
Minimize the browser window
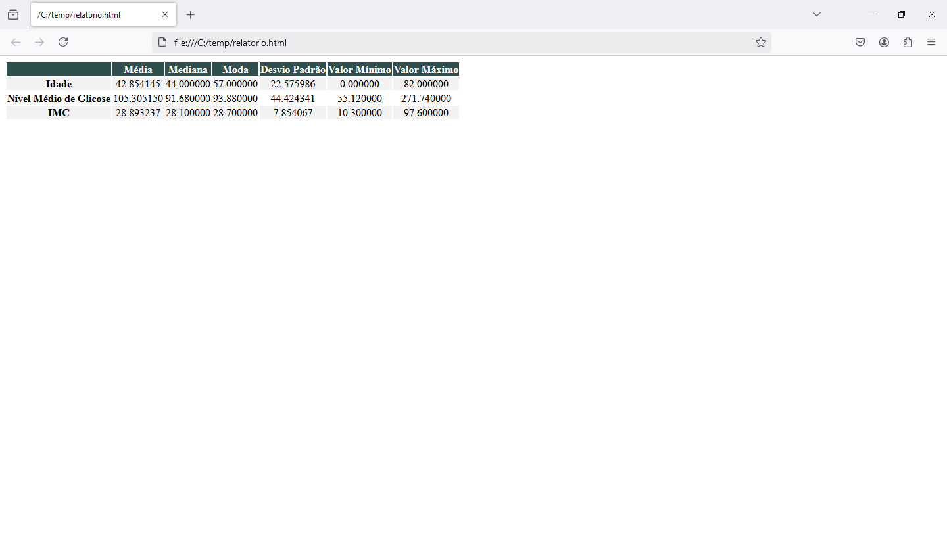(x=871, y=14)
